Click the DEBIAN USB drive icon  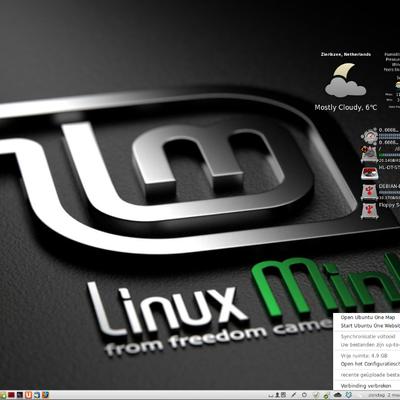click(369, 192)
